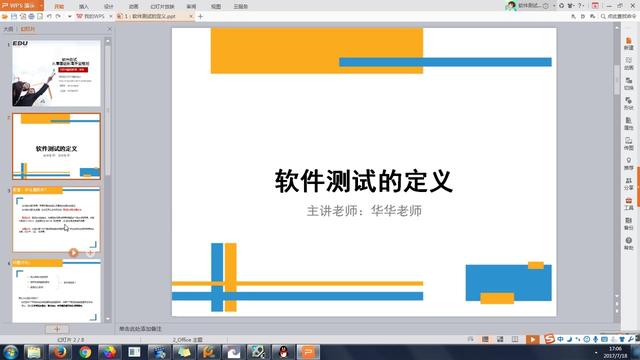Open Firefox from the taskbar

(x=60, y=352)
